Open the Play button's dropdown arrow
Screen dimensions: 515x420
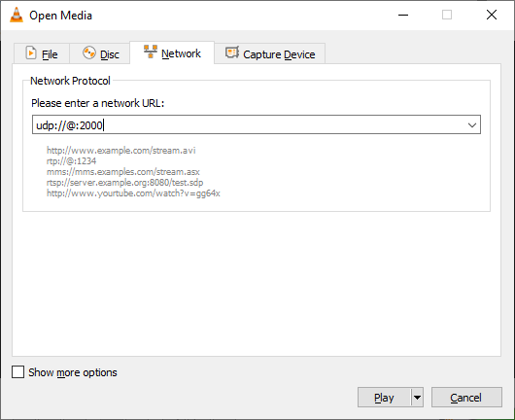(x=417, y=398)
